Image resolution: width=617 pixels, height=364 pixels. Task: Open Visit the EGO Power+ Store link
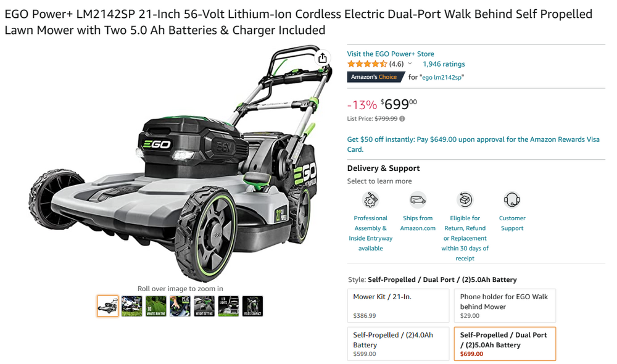(391, 54)
